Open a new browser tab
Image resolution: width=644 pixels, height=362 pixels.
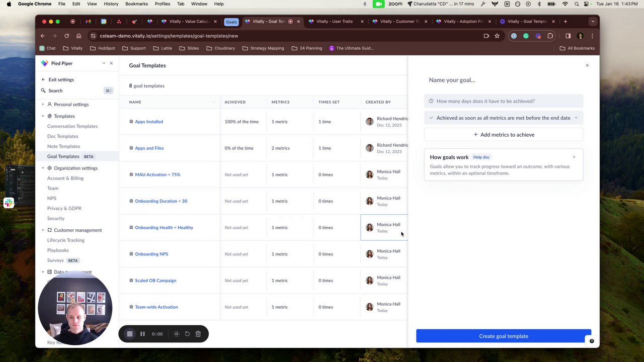click(566, 22)
